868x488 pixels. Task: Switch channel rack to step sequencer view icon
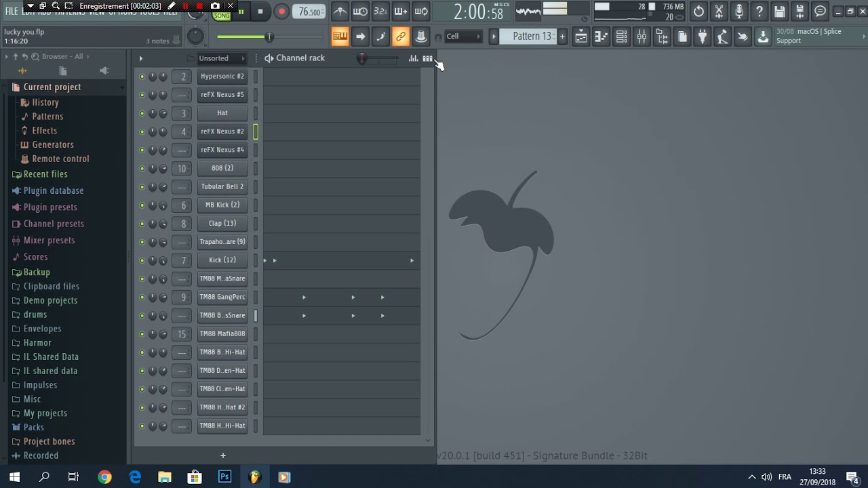point(427,58)
